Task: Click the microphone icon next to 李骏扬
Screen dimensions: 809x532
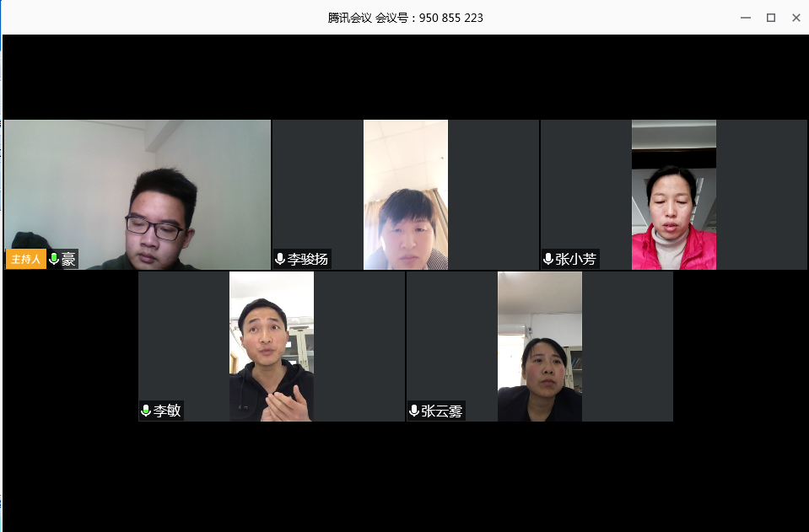Action: point(280,259)
